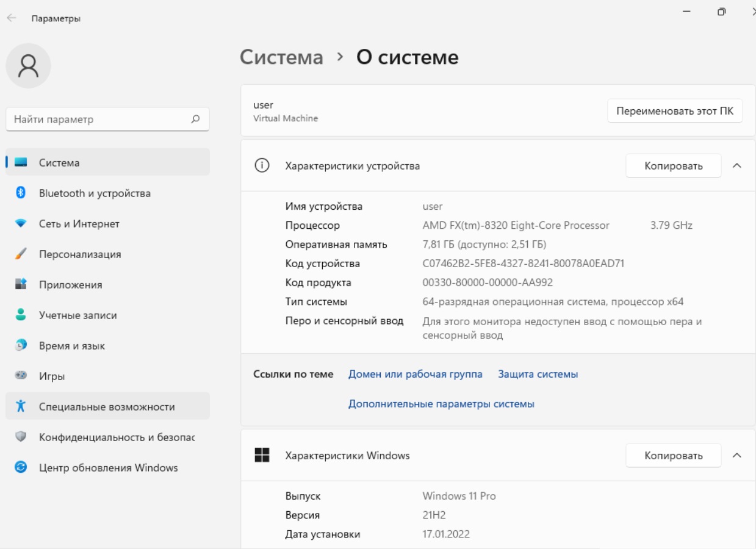This screenshot has width=756, height=549.
Task: Open Домен или рабочая группа link
Action: [416, 374]
